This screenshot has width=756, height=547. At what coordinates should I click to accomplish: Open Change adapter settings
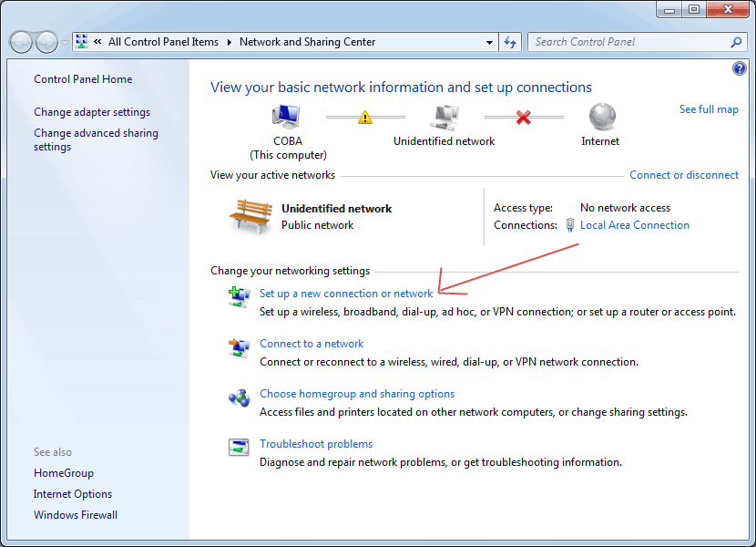(92, 112)
